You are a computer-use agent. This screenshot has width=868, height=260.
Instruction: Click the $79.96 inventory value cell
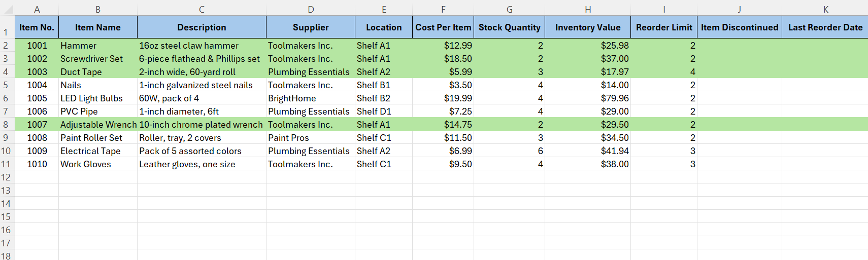587,98
